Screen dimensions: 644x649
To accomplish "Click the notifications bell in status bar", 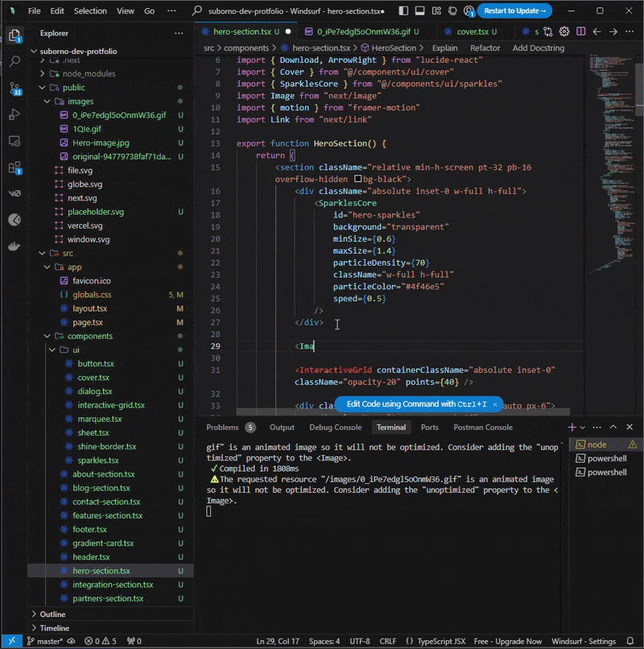I will pyautogui.click(x=630, y=641).
